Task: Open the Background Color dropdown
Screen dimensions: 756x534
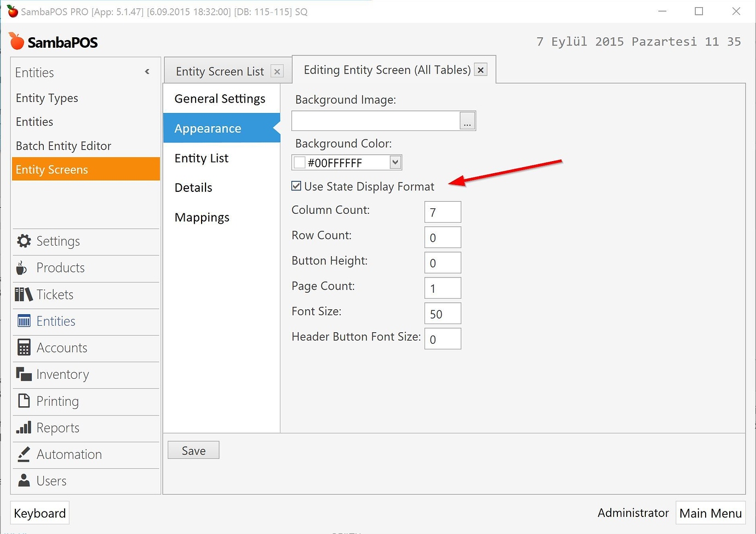Action: [x=395, y=162]
